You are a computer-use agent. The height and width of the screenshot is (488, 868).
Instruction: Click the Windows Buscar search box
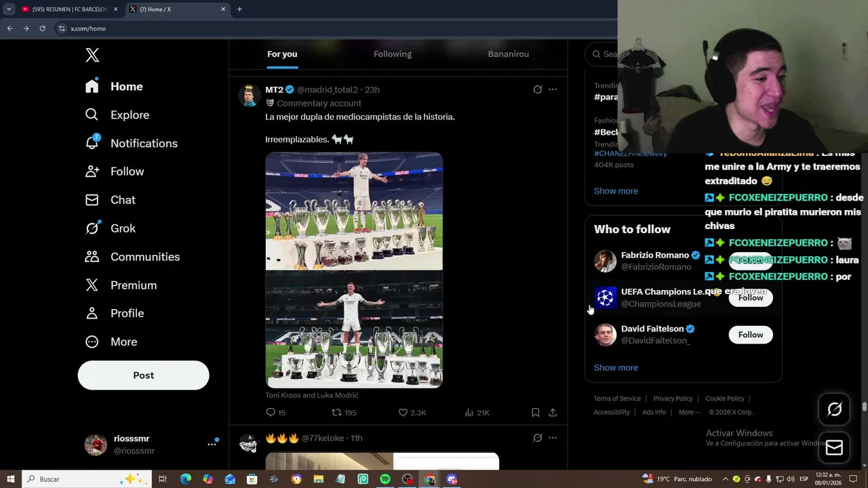click(x=87, y=479)
